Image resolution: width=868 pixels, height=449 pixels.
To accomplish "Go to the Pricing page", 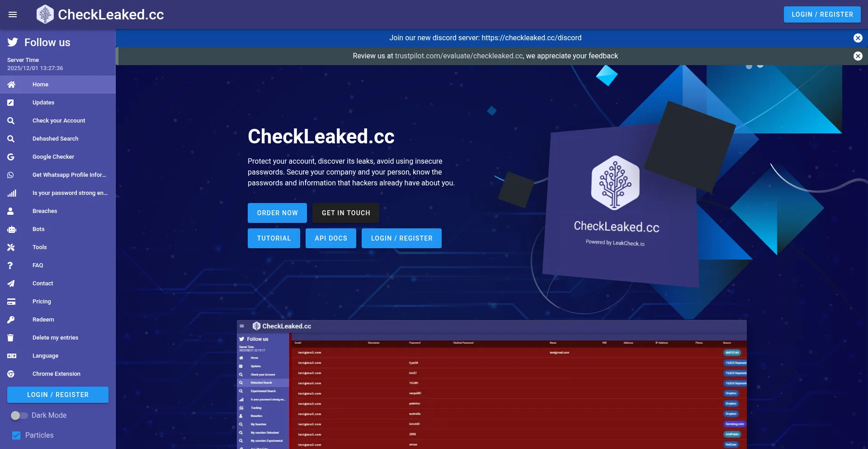I will point(42,302).
